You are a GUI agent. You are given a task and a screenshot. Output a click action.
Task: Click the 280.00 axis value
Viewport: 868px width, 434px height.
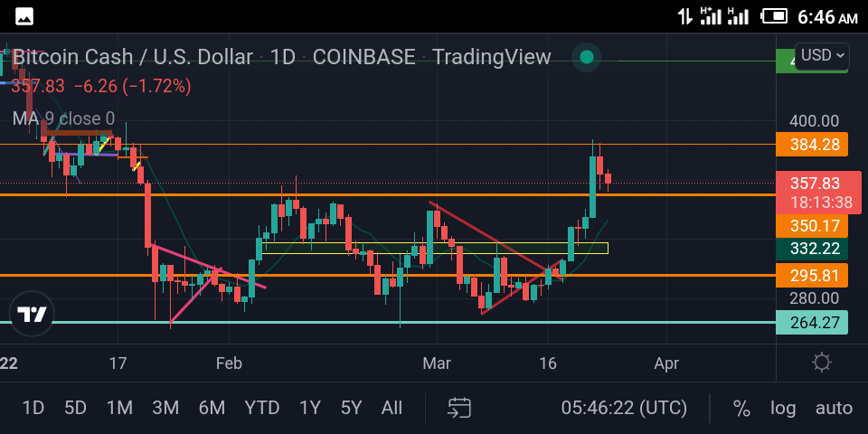pos(814,298)
